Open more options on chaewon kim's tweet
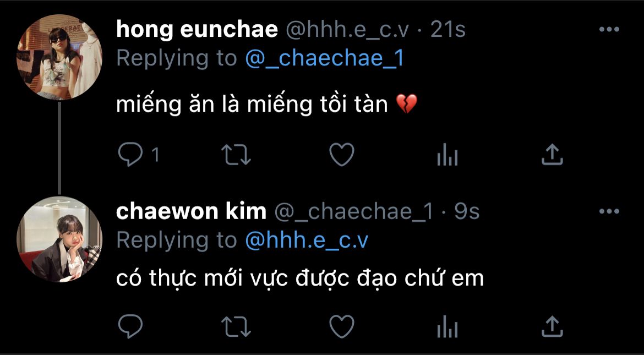 pos(609,211)
